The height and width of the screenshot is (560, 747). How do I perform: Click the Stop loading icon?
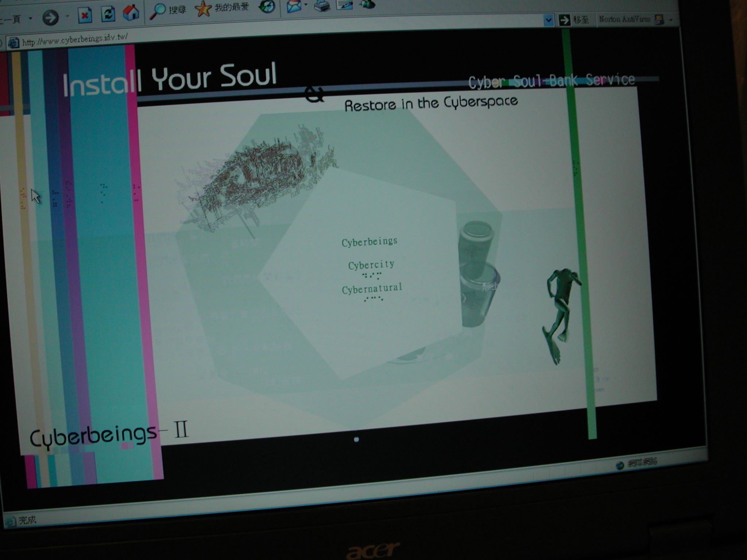point(84,16)
